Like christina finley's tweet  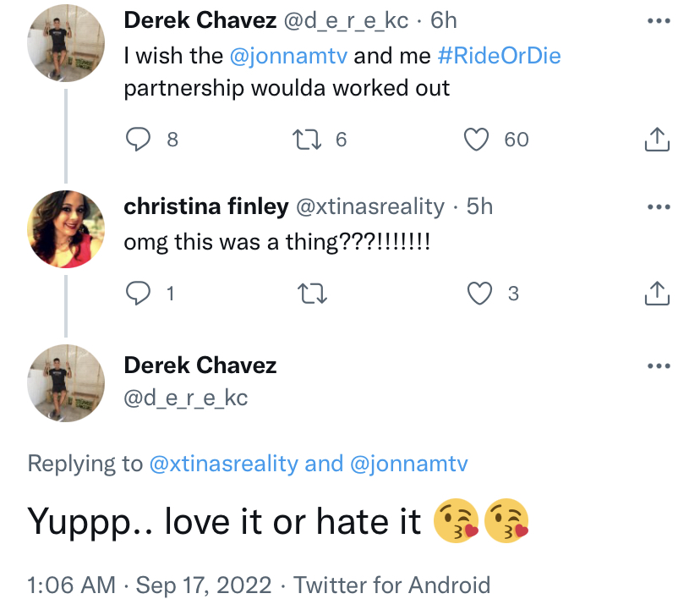479,294
